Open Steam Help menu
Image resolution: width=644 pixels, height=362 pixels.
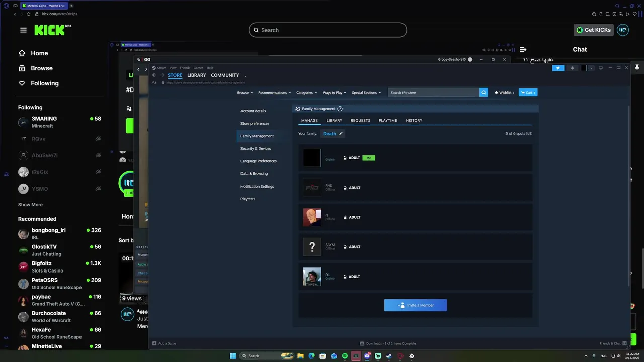coord(210,68)
